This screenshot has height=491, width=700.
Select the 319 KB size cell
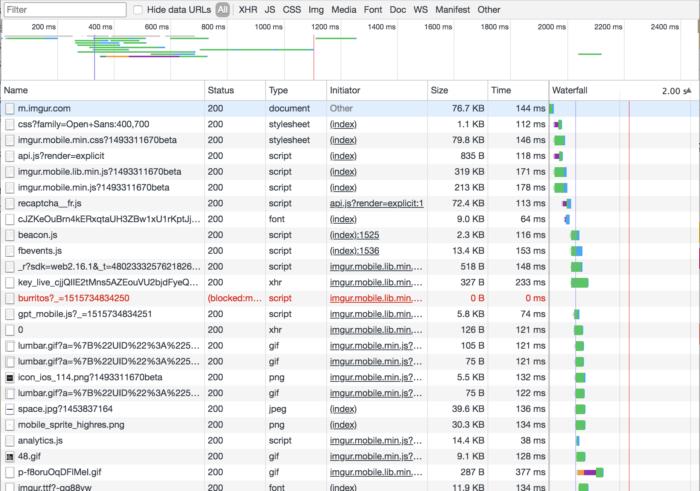pos(469,172)
